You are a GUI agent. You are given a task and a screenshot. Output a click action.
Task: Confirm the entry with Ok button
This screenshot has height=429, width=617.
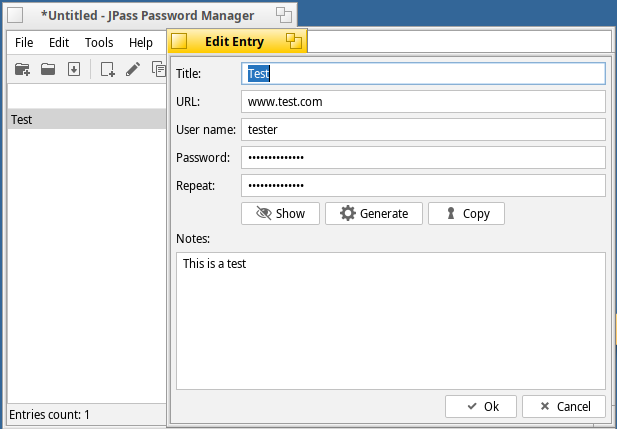tap(481, 407)
